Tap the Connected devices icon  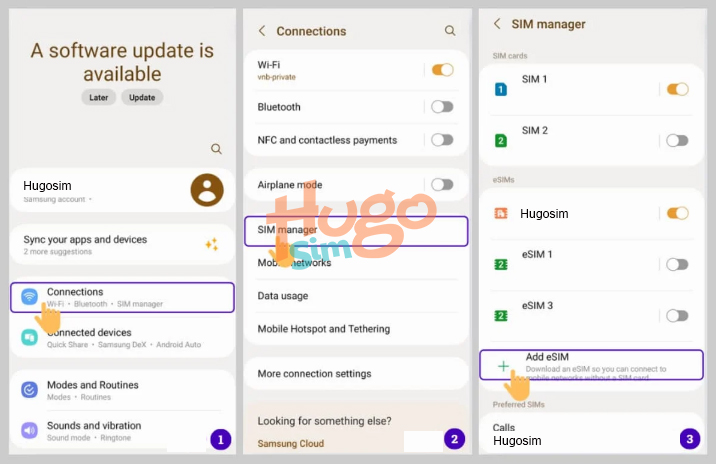29,338
